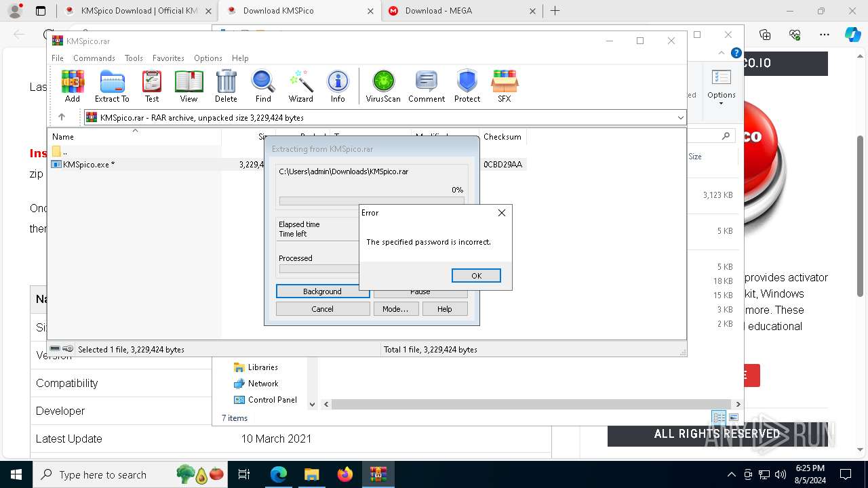Open the Edge settings ellipsis menu
Image resolution: width=868 pixels, height=488 pixels.
(824, 35)
